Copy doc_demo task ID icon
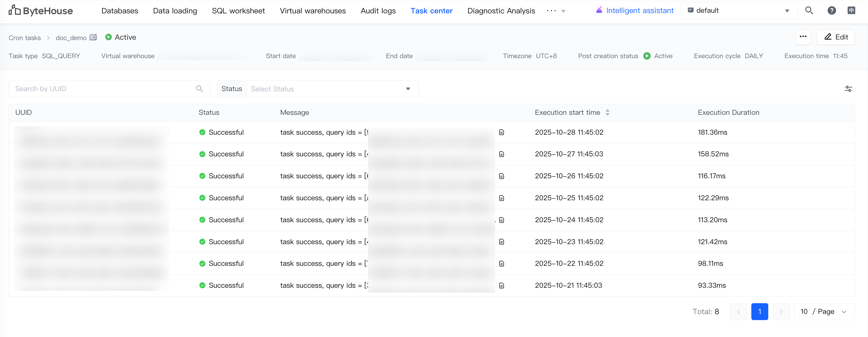The height and width of the screenshot is (337, 868). pyautogui.click(x=93, y=37)
